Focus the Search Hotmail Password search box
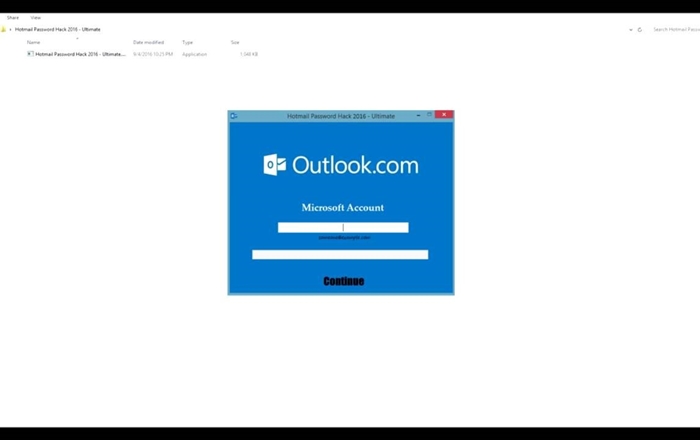This screenshot has height=440, width=700. (676, 29)
